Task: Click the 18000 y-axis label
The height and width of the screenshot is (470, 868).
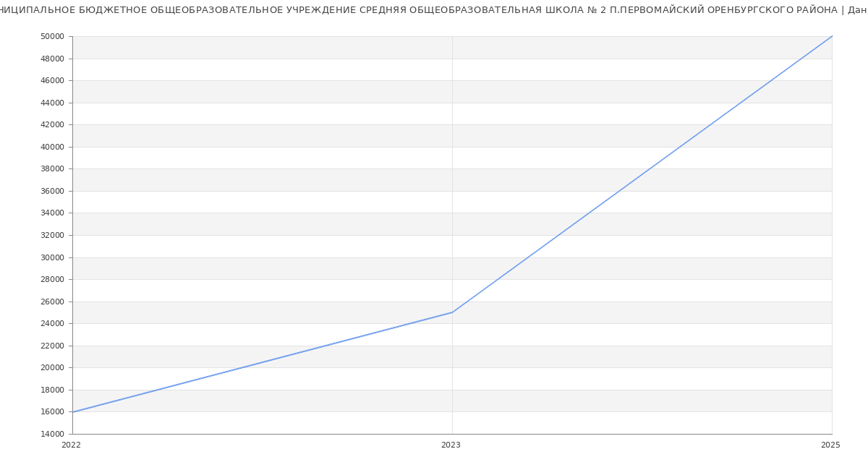Action: pyautogui.click(x=52, y=390)
